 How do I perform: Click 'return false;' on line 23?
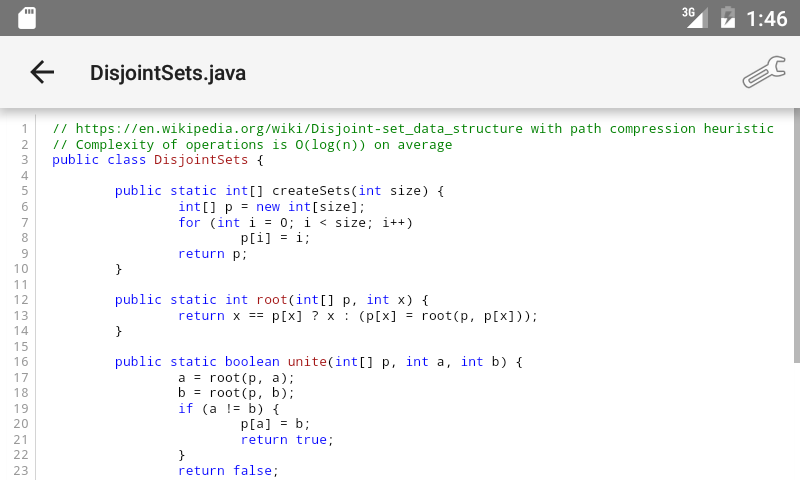[228, 470]
